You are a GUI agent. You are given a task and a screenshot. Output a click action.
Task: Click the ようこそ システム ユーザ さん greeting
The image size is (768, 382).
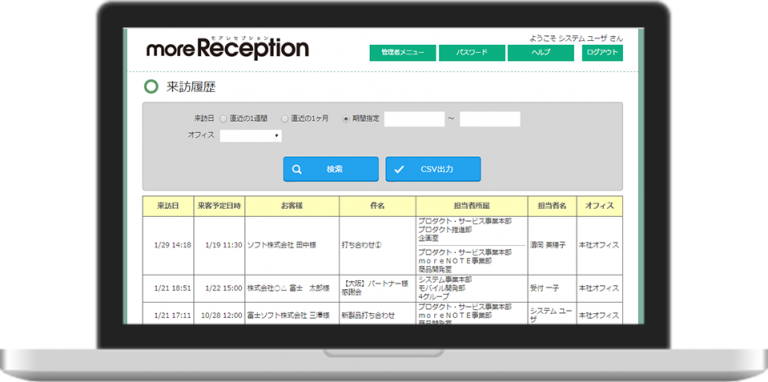(576, 38)
